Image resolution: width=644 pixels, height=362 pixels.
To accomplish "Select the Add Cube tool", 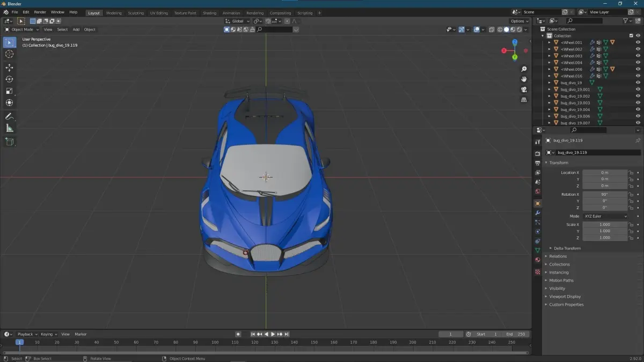I will (9, 142).
